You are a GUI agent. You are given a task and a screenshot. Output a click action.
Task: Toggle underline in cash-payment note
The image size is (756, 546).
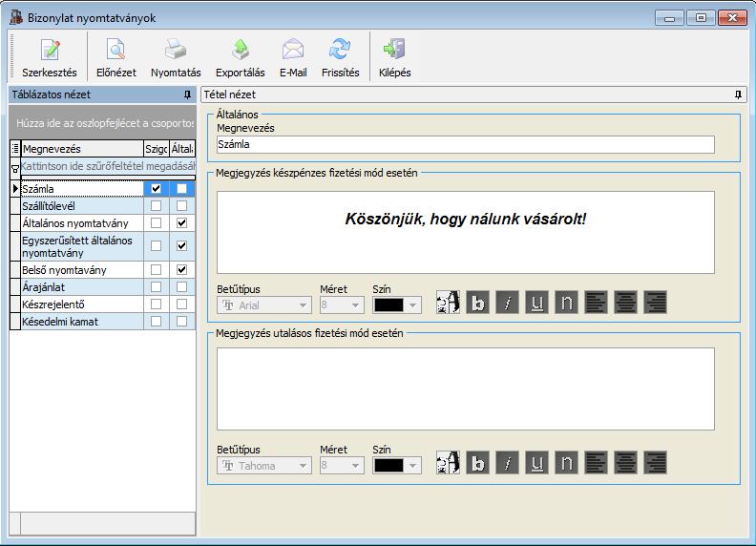pos(537,303)
